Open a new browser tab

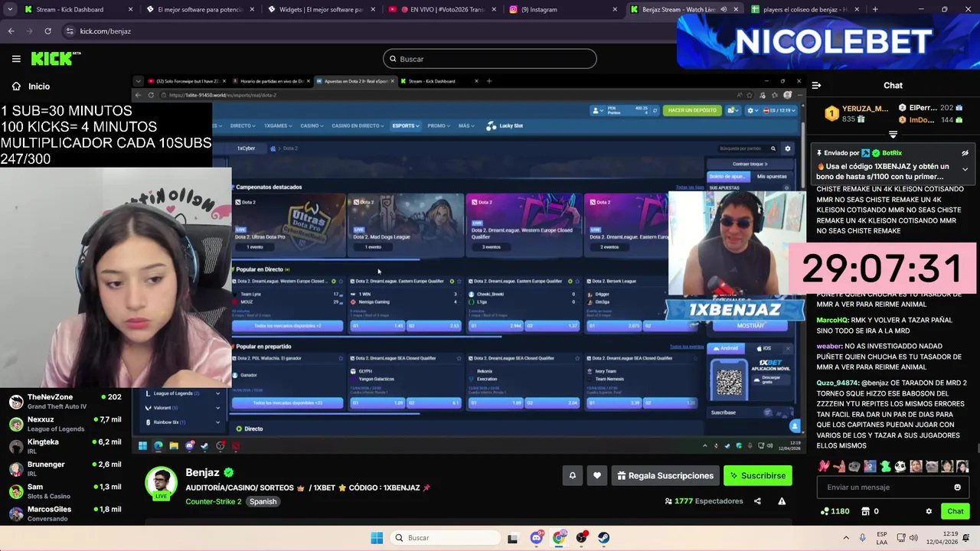[875, 9]
